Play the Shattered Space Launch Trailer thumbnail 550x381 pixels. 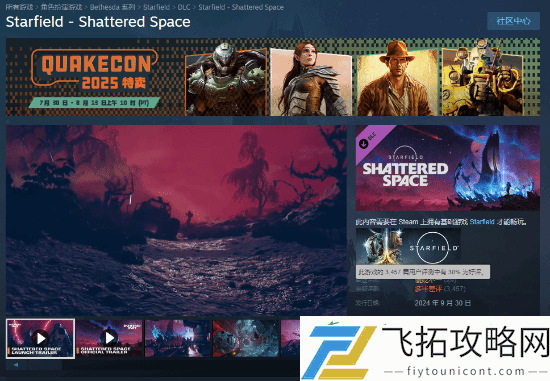pyautogui.click(x=40, y=339)
